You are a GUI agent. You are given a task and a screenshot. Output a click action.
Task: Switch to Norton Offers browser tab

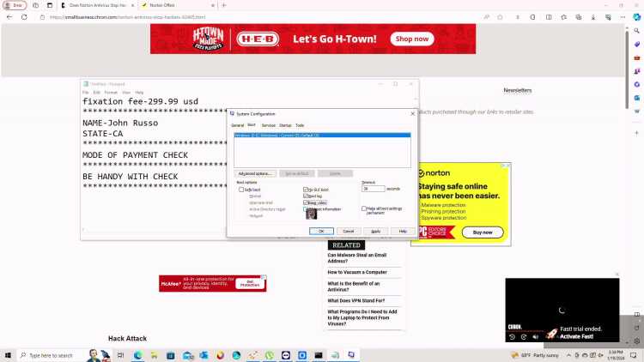[178, 5]
